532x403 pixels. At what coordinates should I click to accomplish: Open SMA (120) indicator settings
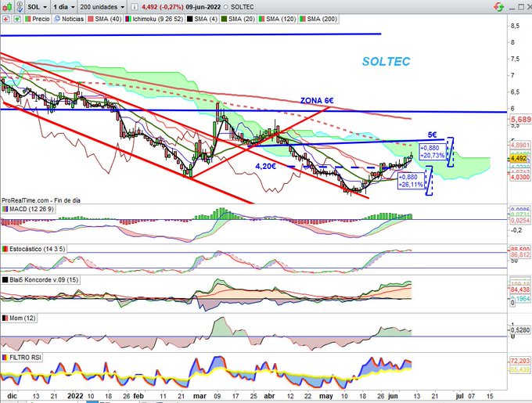coord(277,19)
